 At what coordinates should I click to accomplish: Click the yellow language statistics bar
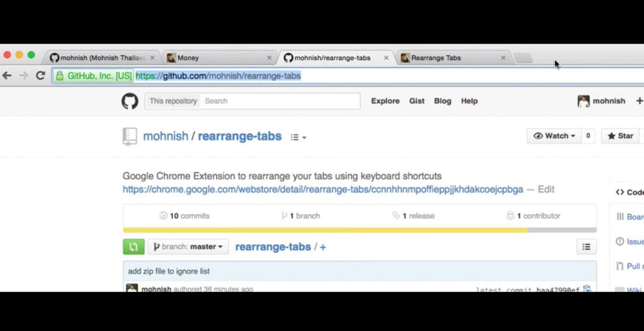coord(325,230)
